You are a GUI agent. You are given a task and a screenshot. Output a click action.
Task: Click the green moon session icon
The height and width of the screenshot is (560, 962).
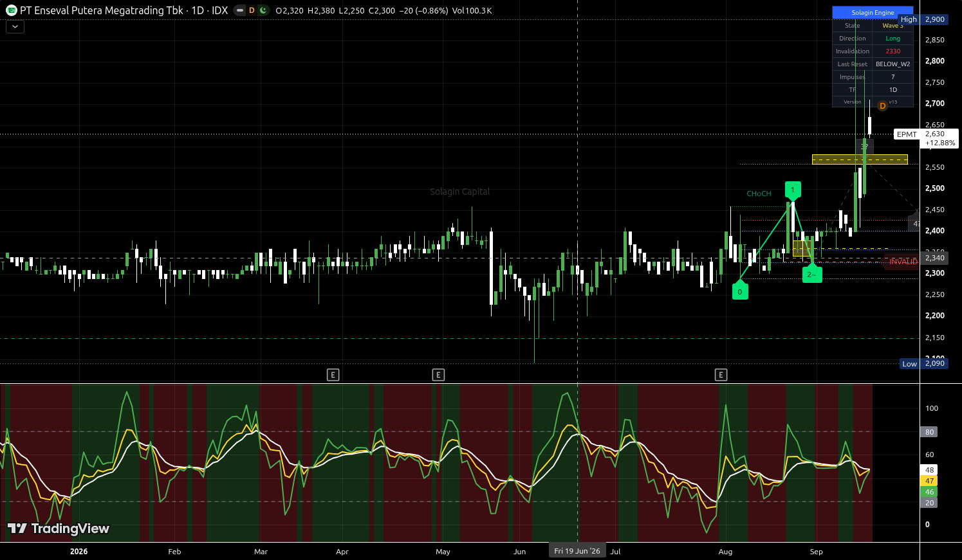[x=263, y=10]
